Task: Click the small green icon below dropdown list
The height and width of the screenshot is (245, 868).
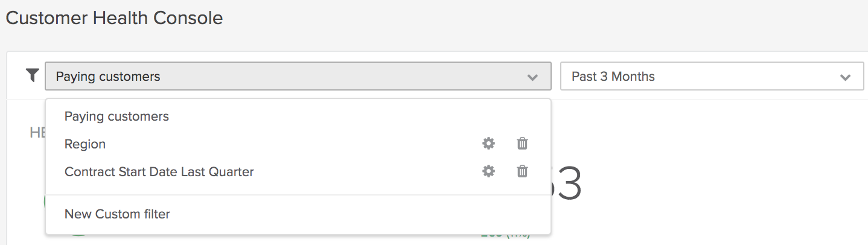Action: pos(78,235)
